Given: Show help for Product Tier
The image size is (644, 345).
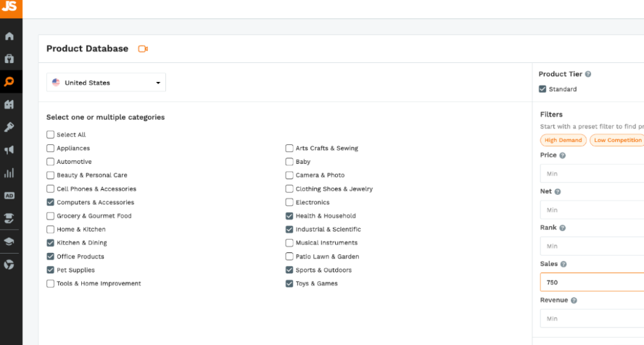Looking at the screenshot, I should (x=588, y=74).
